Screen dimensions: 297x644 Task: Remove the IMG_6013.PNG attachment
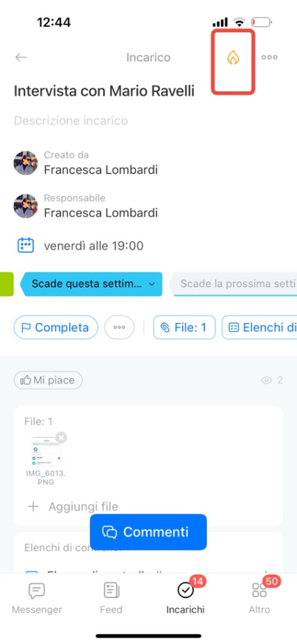pos(61,438)
